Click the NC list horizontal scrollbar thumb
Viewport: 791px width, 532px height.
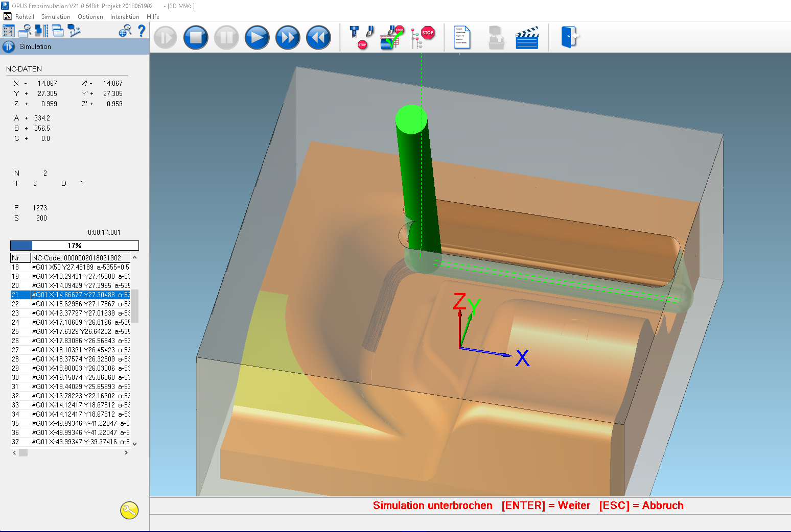pos(23,452)
